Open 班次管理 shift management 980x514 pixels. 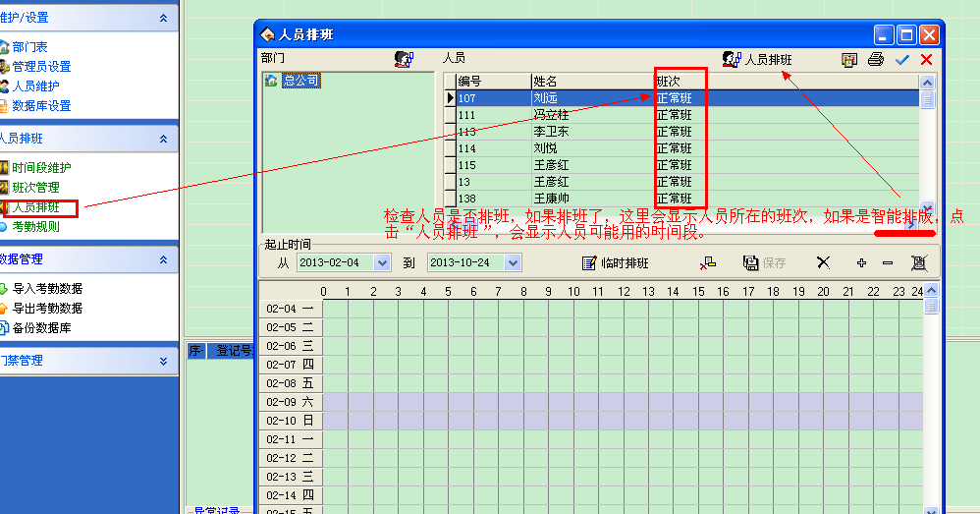[35, 188]
